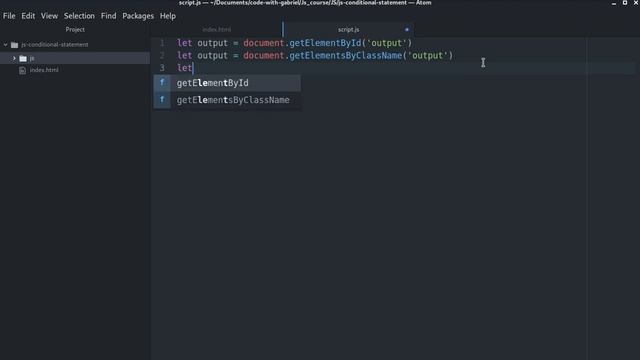Click the index.html file icon
Viewport: 640px width, 360px height.
click(x=22, y=70)
